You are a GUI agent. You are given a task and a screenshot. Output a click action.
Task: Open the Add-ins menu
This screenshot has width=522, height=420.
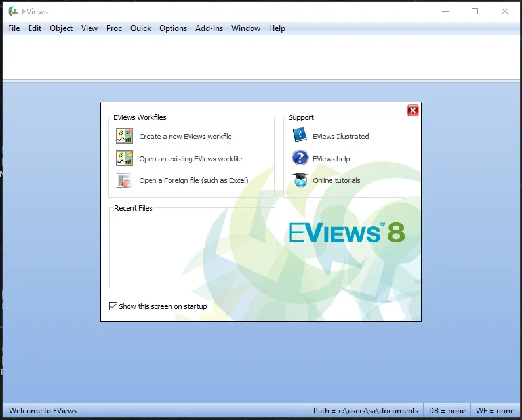[x=209, y=28]
